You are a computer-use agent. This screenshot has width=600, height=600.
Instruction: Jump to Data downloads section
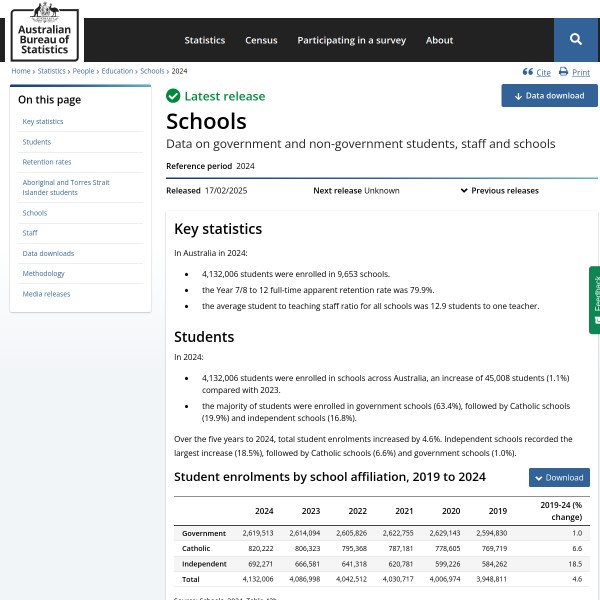point(48,254)
